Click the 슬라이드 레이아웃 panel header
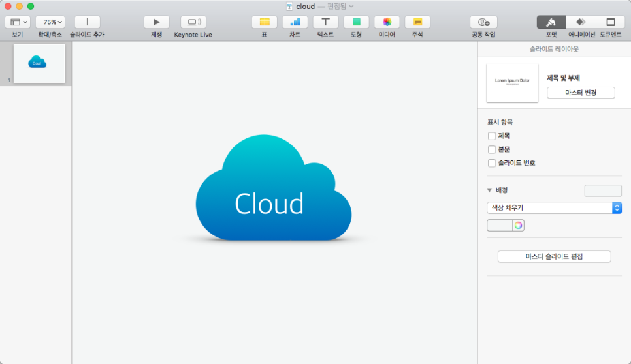The height and width of the screenshot is (364, 631). (x=554, y=49)
